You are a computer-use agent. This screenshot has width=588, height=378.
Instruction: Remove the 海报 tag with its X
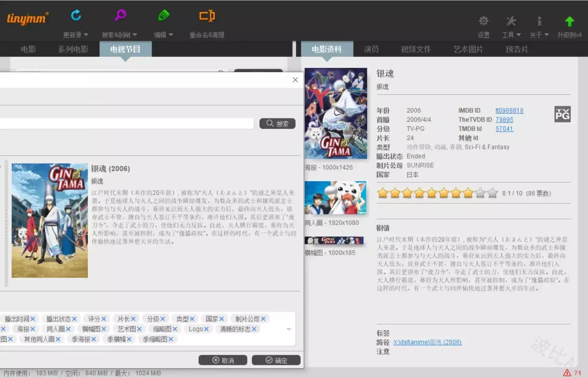[x=32, y=329]
